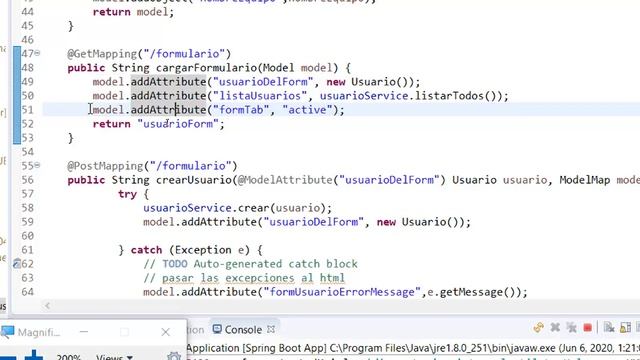Click the @ModelAttribute annotation on line 56

(x=285, y=180)
